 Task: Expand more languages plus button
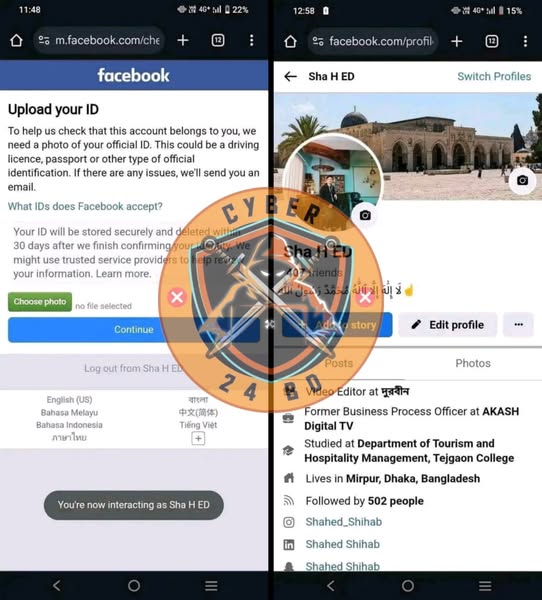pos(198,439)
